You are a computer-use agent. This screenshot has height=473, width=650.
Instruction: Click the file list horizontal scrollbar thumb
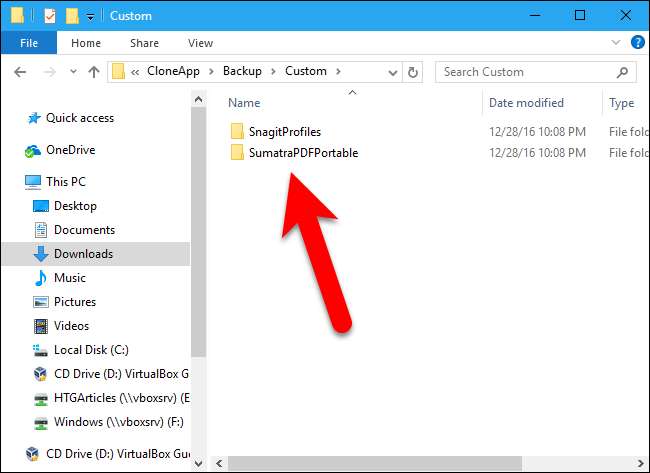[x=375, y=463]
